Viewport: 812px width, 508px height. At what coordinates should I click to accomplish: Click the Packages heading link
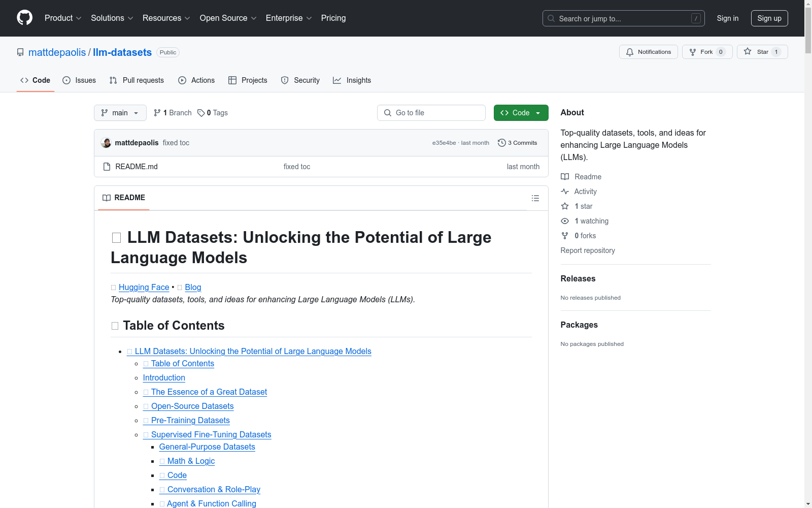tap(579, 325)
